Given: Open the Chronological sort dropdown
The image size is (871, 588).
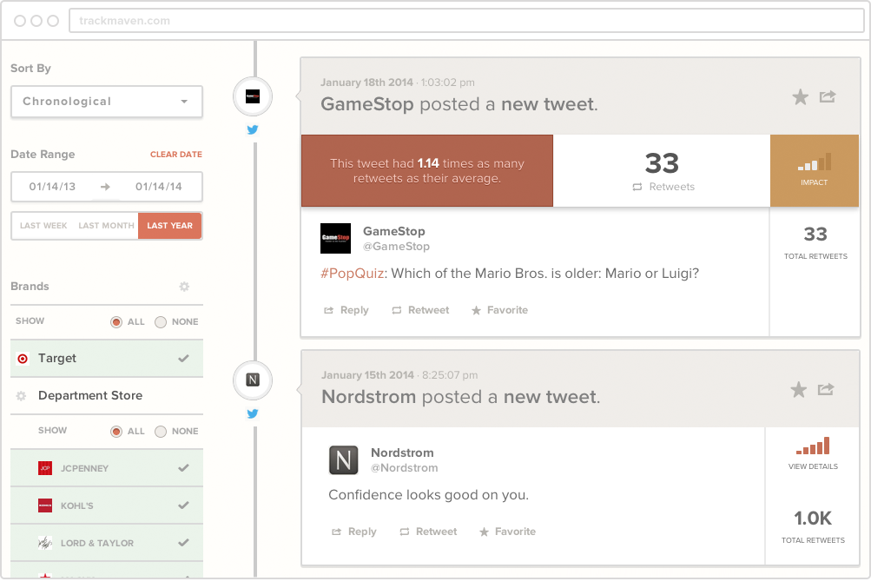Looking at the screenshot, I should [107, 102].
